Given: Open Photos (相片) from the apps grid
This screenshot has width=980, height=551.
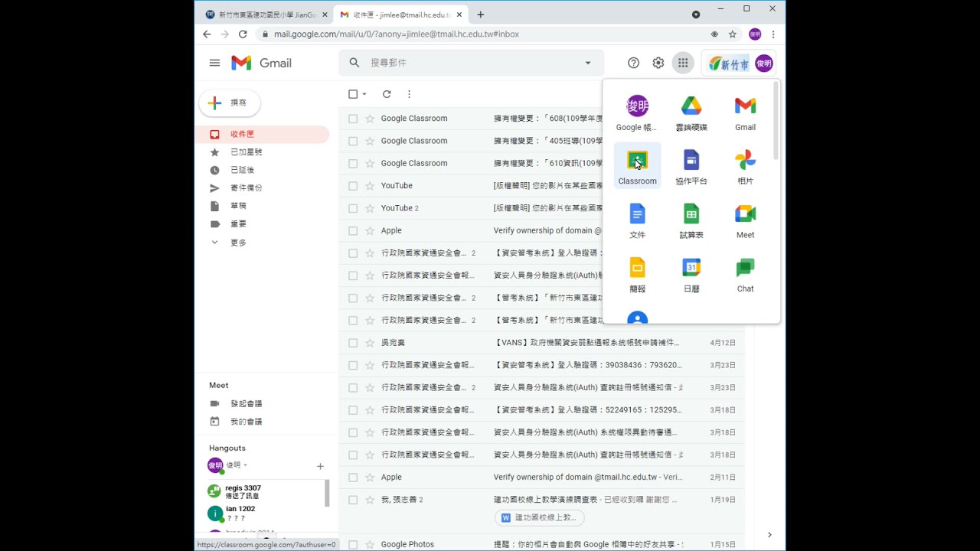Looking at the screenshot, I should (x=745, y=168).
